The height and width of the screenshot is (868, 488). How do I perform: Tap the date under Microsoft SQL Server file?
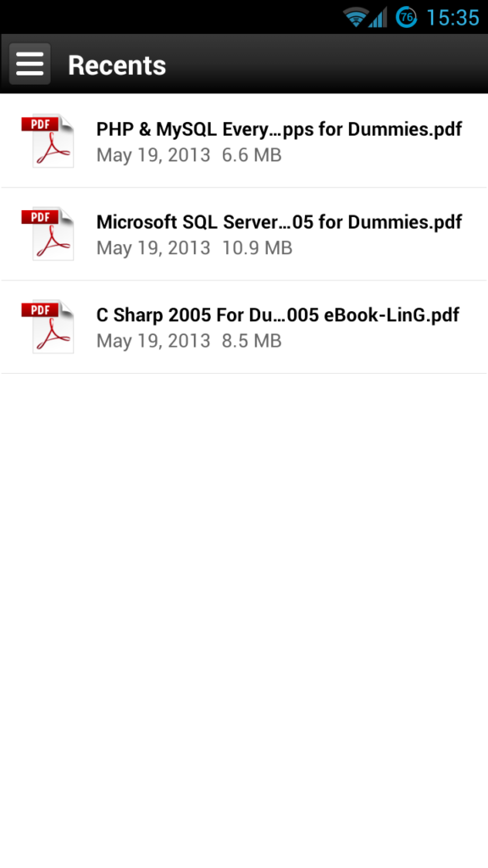point(153,248)
